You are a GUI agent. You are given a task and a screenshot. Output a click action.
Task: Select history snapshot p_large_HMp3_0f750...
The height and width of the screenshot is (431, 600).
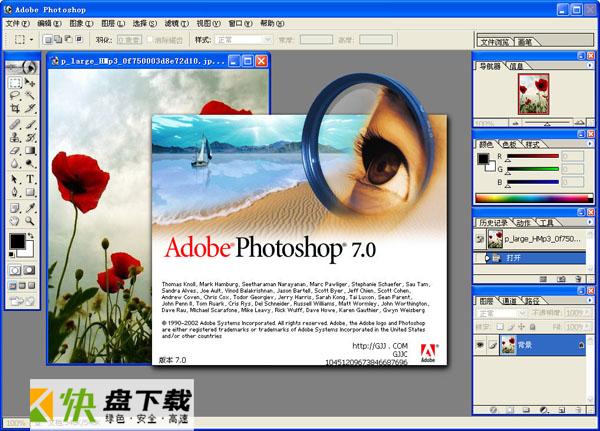point(530,239)
